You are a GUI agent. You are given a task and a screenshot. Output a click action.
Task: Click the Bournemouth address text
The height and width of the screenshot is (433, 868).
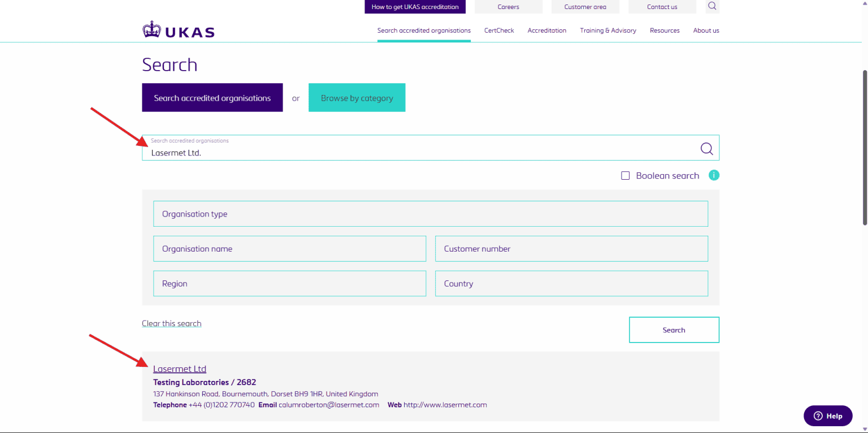(266, 393)
